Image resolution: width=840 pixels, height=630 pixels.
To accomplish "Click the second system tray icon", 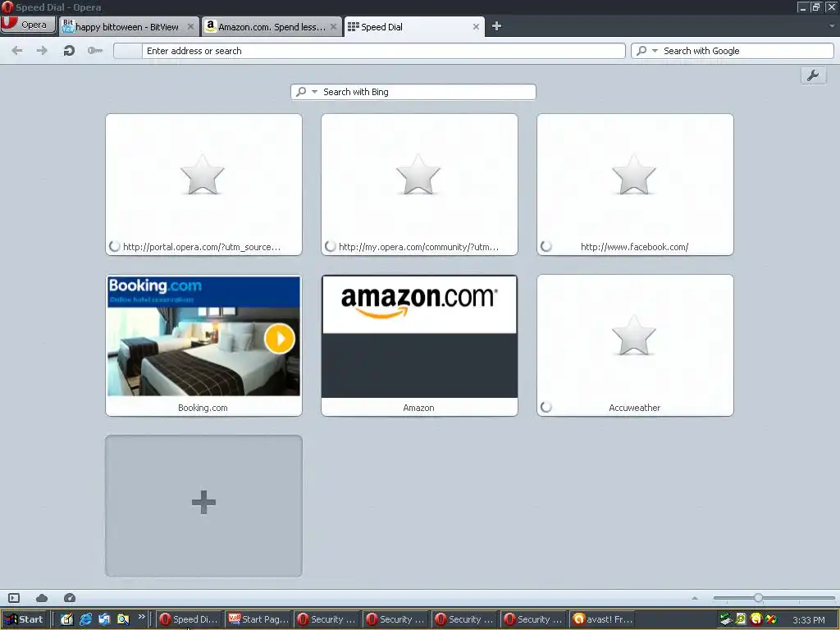I will click(x=741, y=619).
